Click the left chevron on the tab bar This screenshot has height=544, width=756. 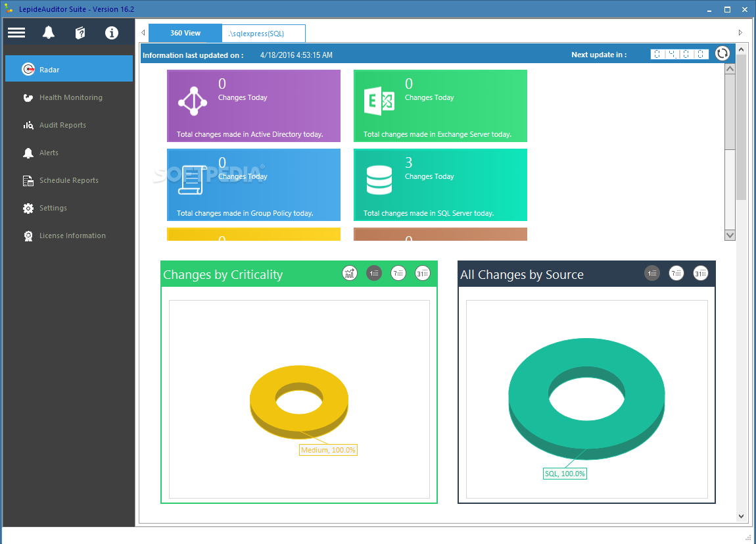click(143, 32)
